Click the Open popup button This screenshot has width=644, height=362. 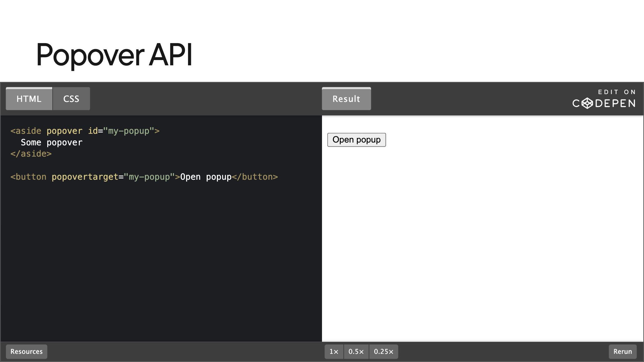pyautogui.click(x=356, y=140)
